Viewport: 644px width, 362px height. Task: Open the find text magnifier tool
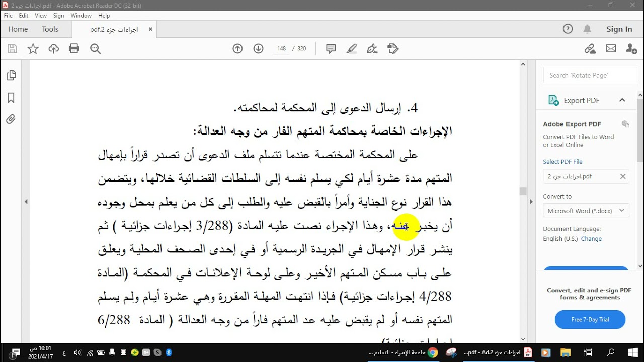(x=95, y=48)
